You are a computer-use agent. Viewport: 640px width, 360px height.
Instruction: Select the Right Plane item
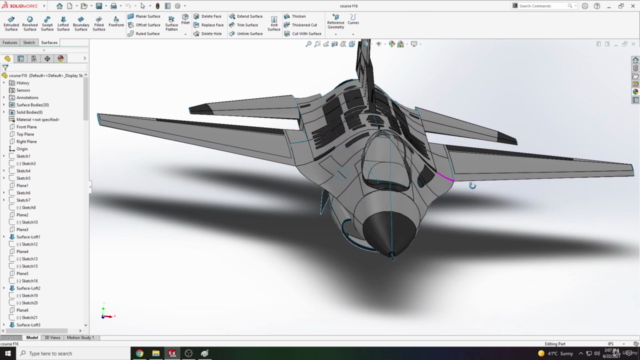[x=23, y=142]
